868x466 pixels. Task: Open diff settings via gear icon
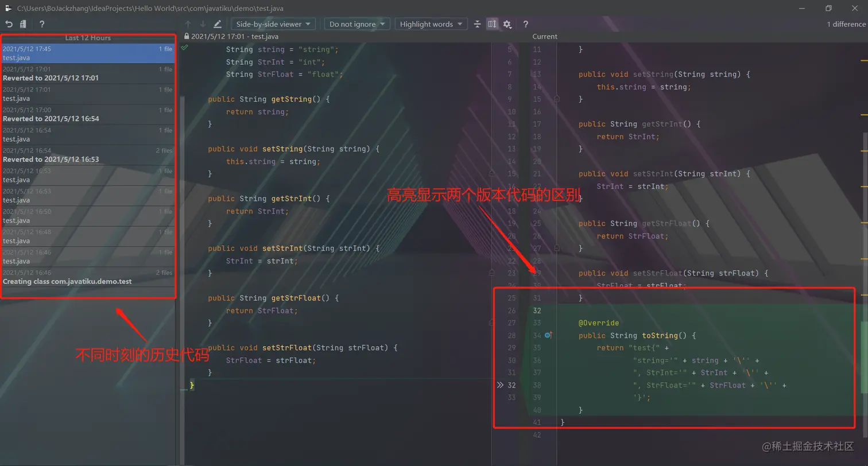(507, 24)
